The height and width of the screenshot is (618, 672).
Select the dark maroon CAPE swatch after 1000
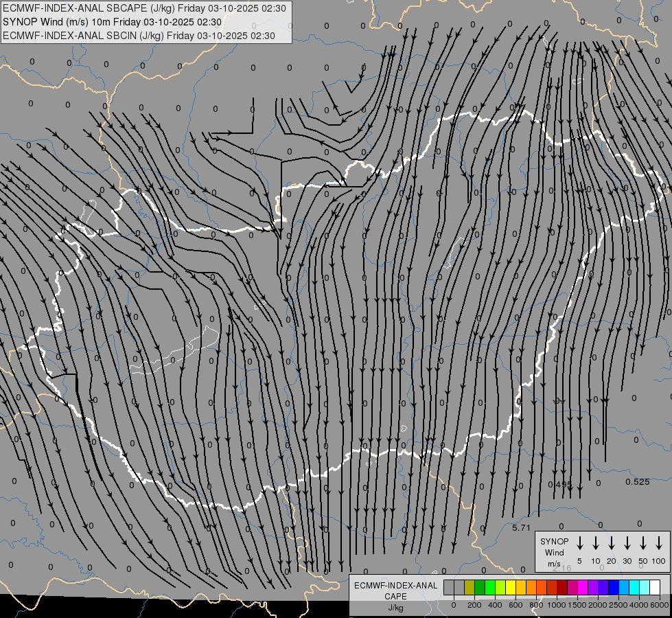click(563, 588)
